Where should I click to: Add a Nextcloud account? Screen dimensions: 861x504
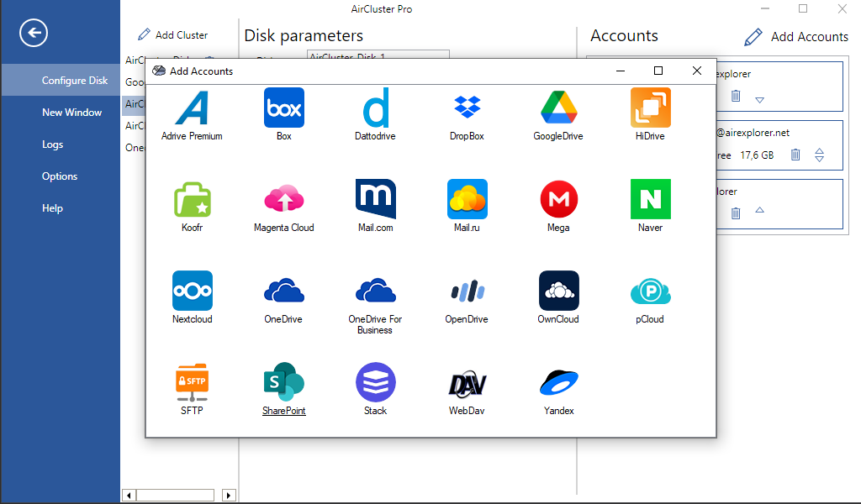point(192,291)
